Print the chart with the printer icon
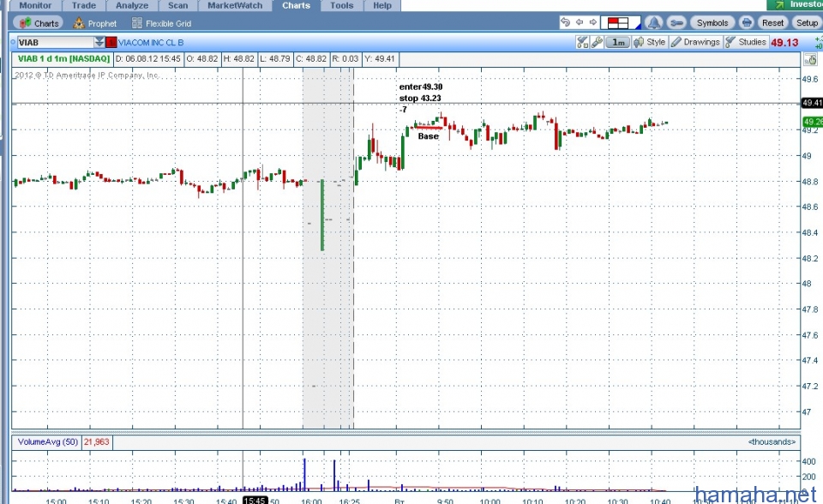This screenshot has height=504, width=823. pos(747,22)
